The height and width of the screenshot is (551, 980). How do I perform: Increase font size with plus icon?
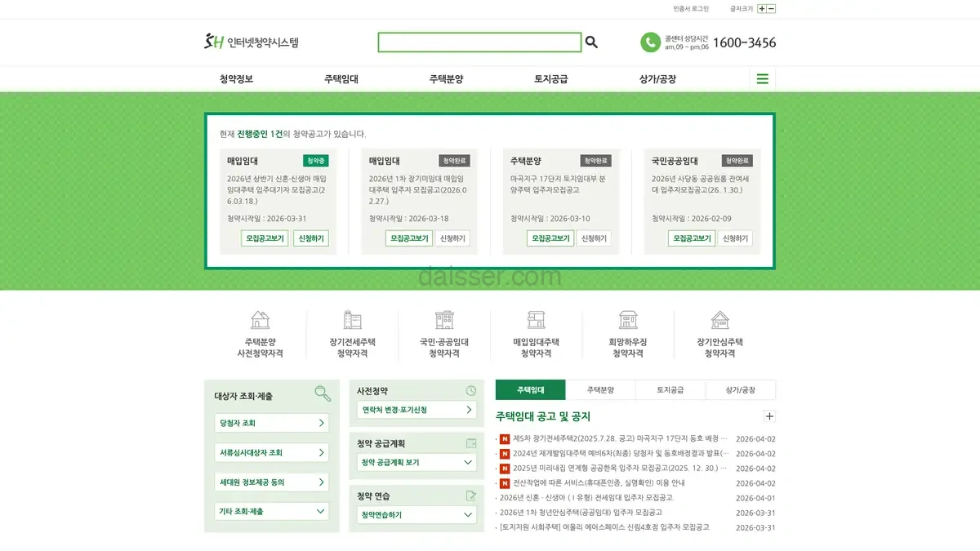(x=762, y=8)
